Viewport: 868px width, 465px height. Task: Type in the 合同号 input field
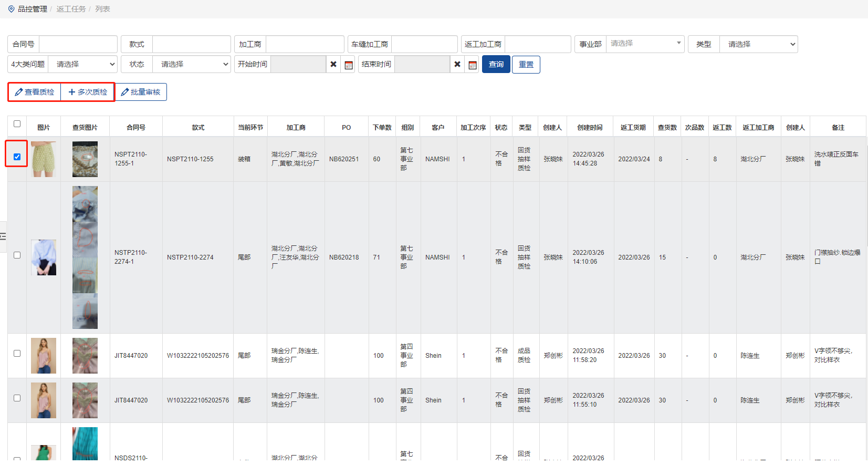pos(78,44)
